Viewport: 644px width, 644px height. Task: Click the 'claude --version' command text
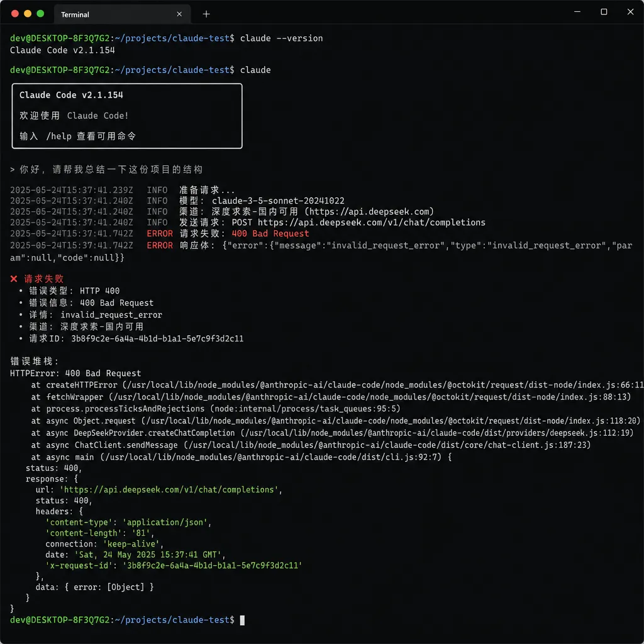[281, 38]
